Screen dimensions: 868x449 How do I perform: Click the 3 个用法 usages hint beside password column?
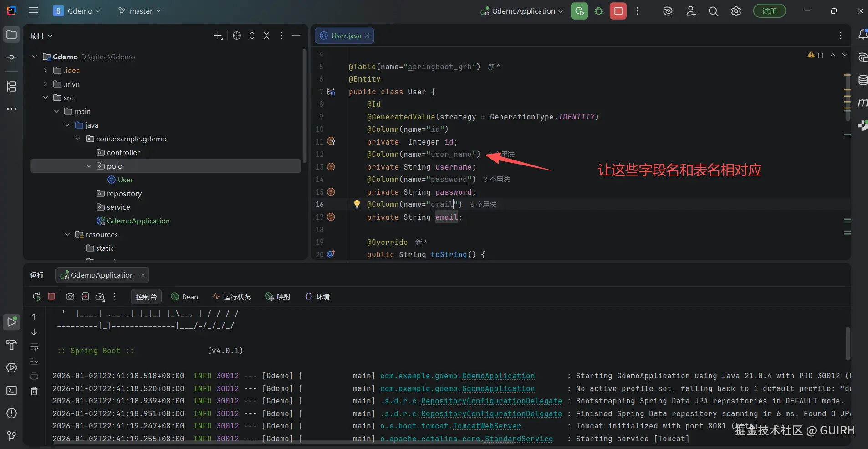click(497, 180)
